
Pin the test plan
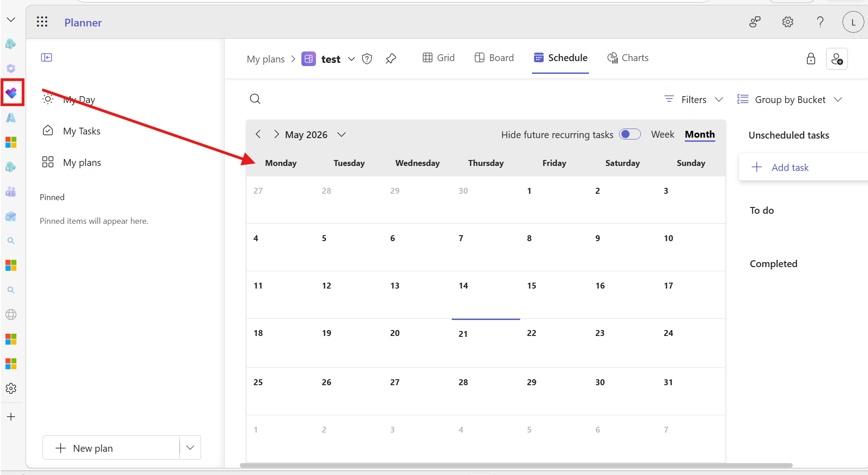[391, 59]
